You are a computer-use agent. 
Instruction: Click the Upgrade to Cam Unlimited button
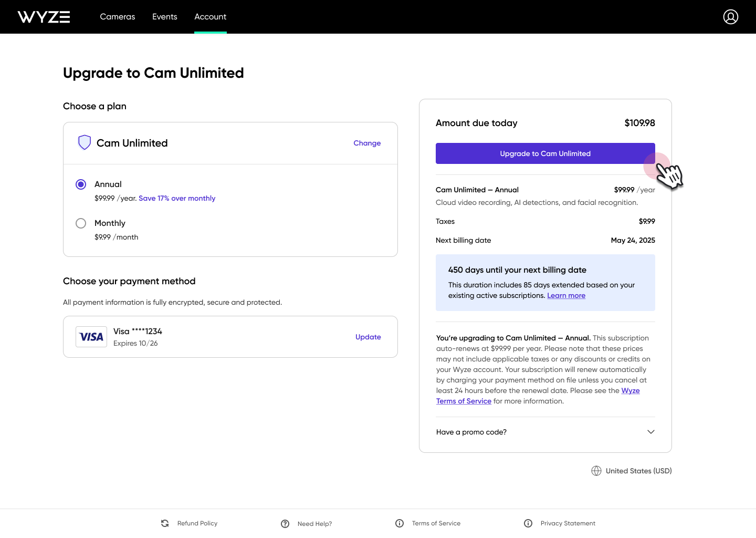(545, 153)
